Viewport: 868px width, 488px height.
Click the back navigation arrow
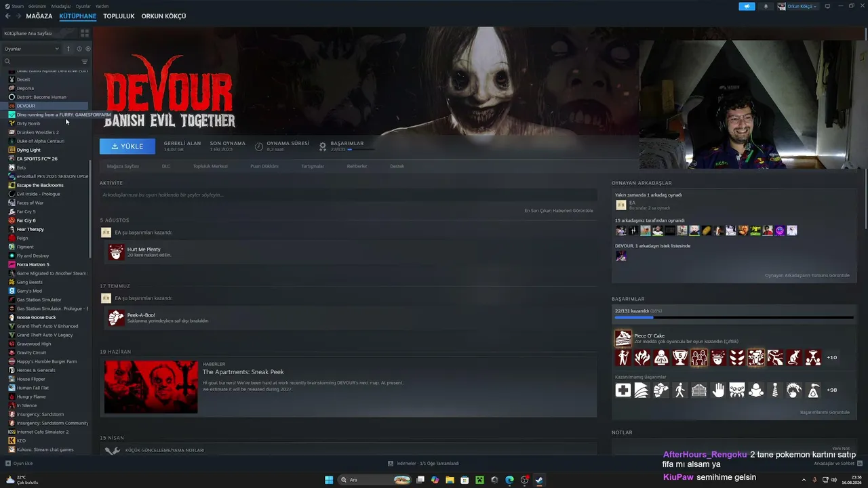click(7, 16)
